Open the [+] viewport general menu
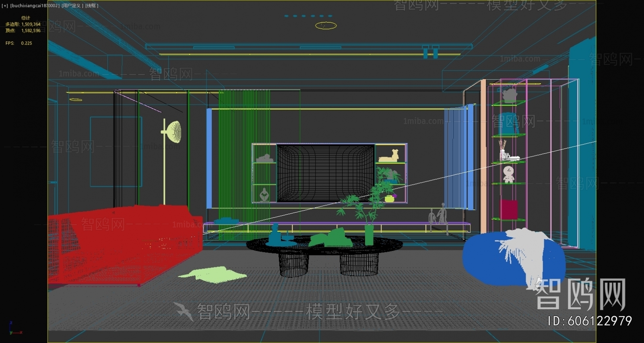 pyautogui.click(x=5, y=6)
